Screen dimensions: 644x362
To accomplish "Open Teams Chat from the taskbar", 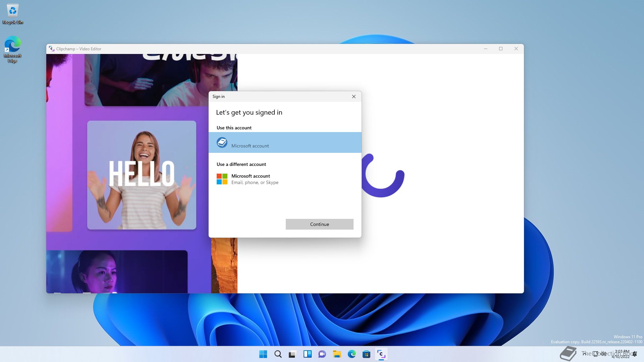I will point(322,354).
